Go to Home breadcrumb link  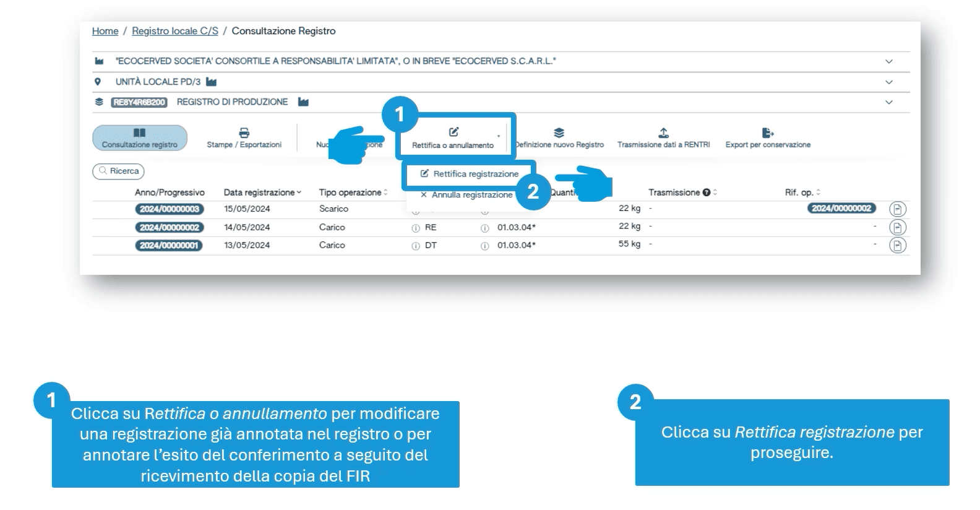click(105, 31)
